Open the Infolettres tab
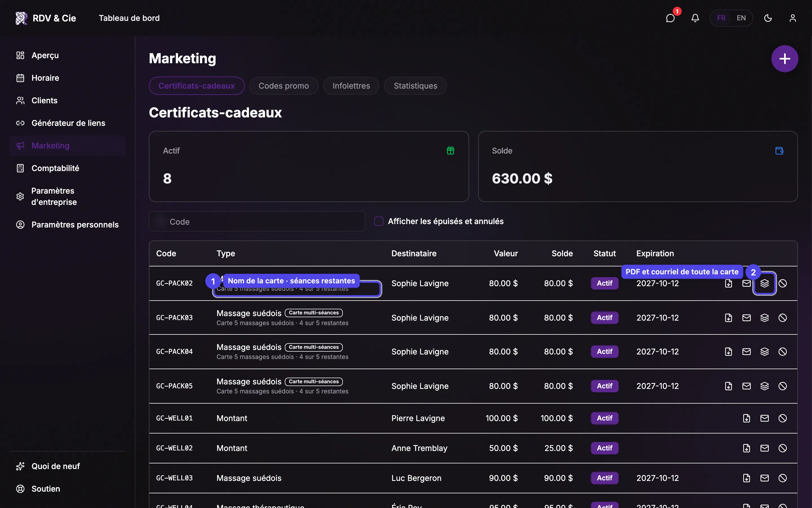 351,86
